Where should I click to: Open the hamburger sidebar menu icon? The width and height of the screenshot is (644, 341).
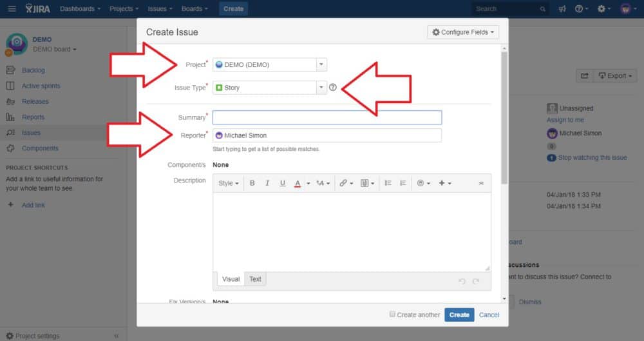tap(12, 8)
